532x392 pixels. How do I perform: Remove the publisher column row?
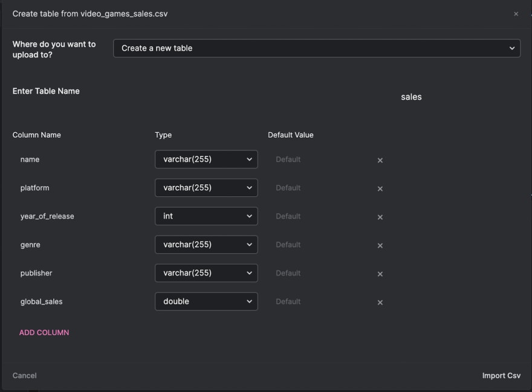point(380,274)
